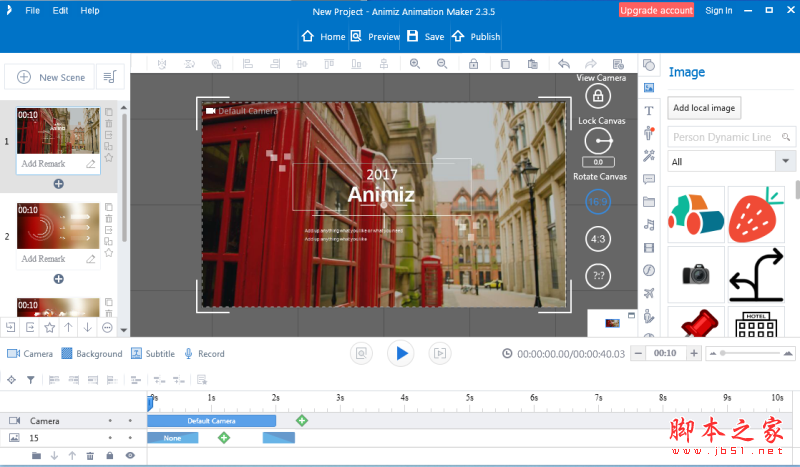Click the image search input field

[x=731, y=137]
